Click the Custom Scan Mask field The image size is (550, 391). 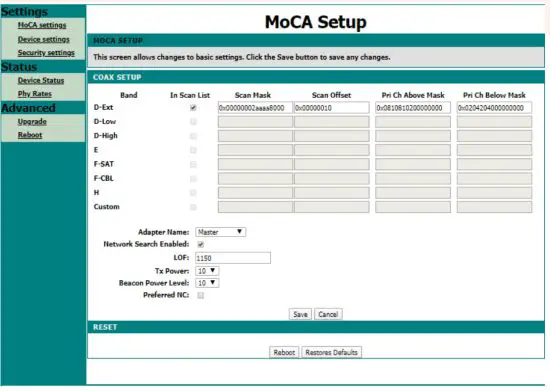pos(255,207)
